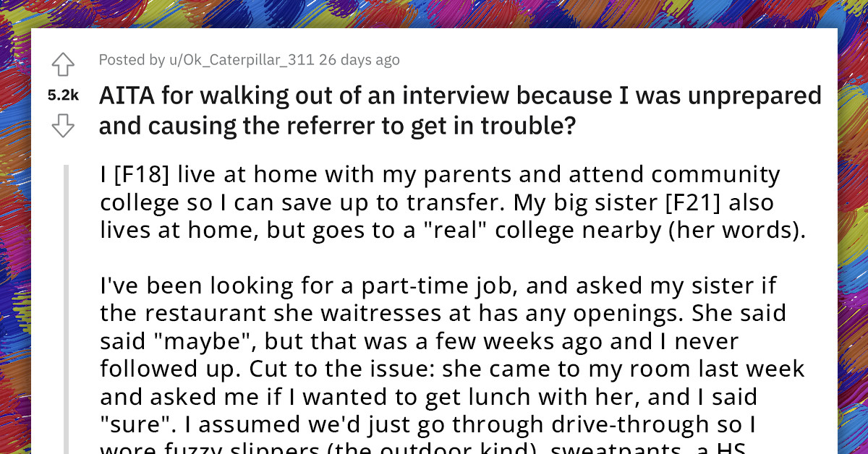Select the "5.2k" vote score
The height and width of the screenshot is (454, 868).
coord(62,95)
